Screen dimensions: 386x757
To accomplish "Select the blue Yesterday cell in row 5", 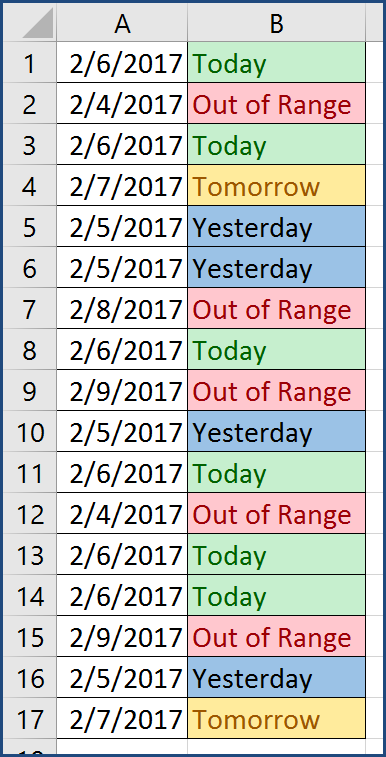I will point(276,226).
